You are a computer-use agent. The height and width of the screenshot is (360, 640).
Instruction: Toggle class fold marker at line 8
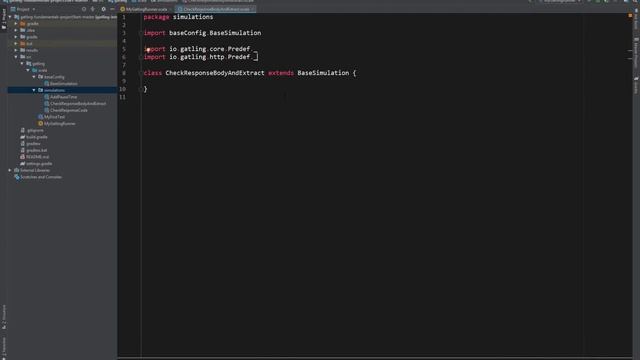(x=141, y=73)
